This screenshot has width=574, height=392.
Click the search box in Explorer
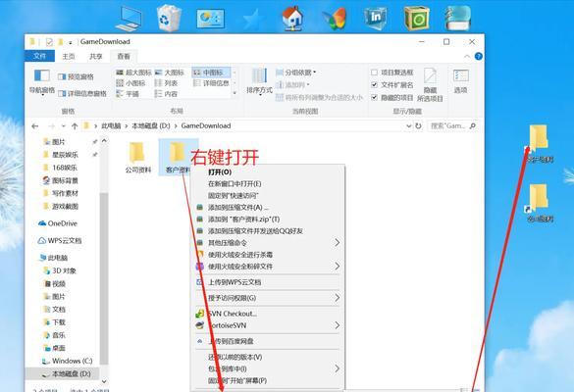click(x=452, y=125)
